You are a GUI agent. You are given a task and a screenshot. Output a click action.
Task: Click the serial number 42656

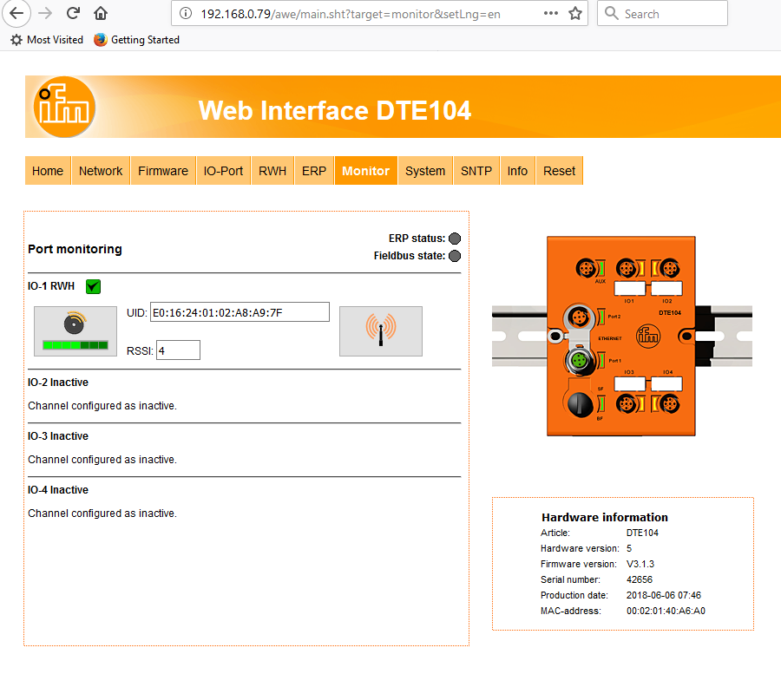[640, 579]
